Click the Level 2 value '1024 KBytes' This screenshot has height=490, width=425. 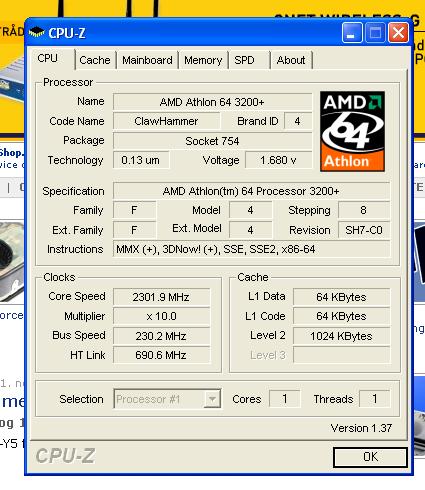tap(341, 336)
